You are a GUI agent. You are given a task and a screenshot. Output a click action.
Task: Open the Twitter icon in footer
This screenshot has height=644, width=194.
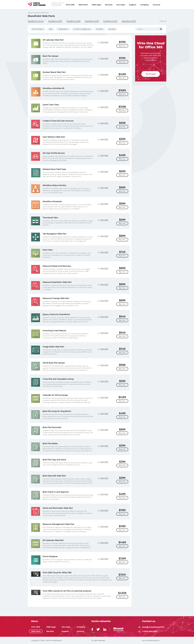point(98,629)
